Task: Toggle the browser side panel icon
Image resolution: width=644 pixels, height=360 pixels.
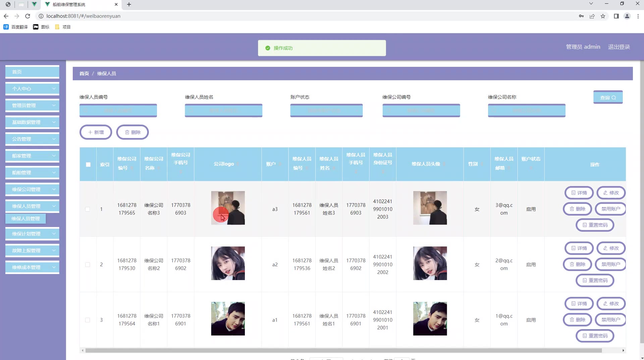Action: point(616,16)
